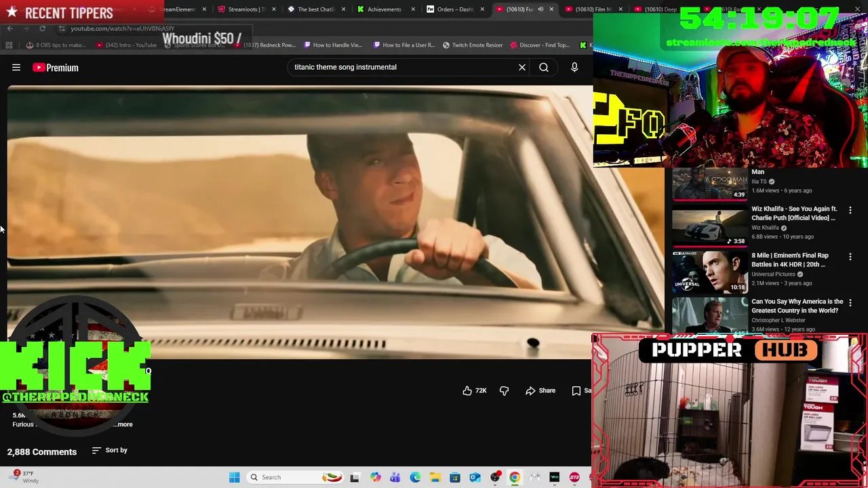Close the Achievements tab

[413, 9]
